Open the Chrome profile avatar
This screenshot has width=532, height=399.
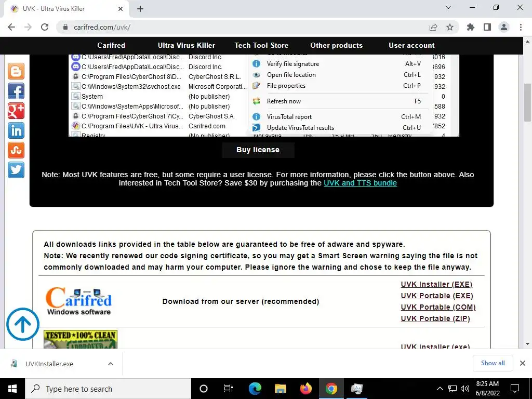point(504,27)
